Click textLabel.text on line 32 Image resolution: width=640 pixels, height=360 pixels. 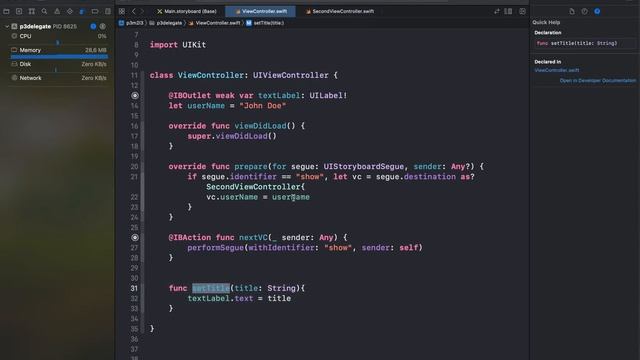(220, 298)
